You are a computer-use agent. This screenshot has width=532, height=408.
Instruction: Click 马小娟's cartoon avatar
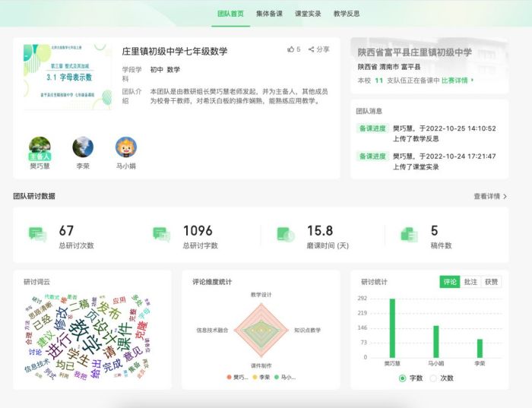coord(125,147)
